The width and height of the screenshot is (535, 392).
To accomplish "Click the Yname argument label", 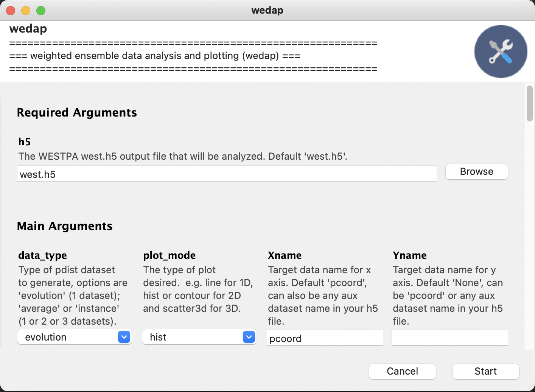I will pos(409,255).
